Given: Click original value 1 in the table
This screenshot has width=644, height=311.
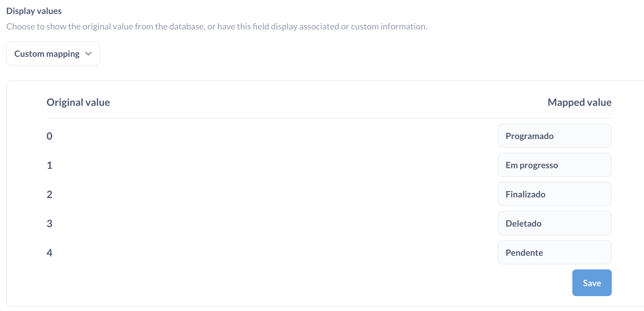Looking at the screenshot, I should [49, 165].
